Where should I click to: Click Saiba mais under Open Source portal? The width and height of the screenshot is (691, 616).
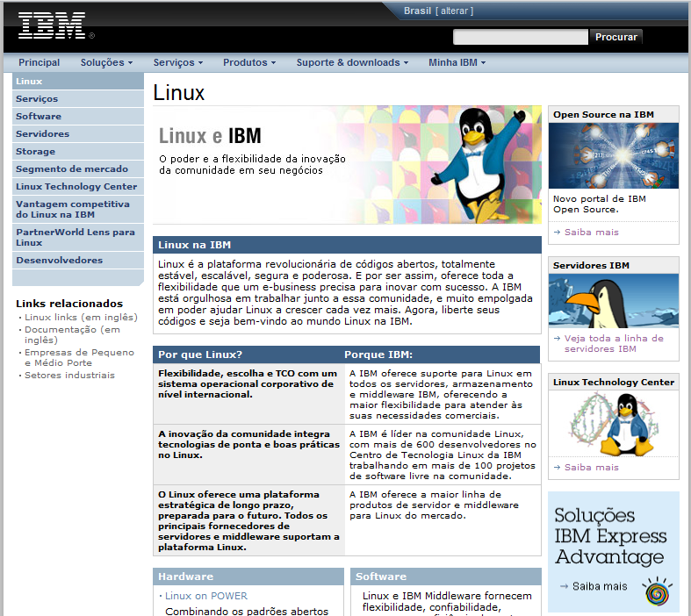click(x=592, y=232)
